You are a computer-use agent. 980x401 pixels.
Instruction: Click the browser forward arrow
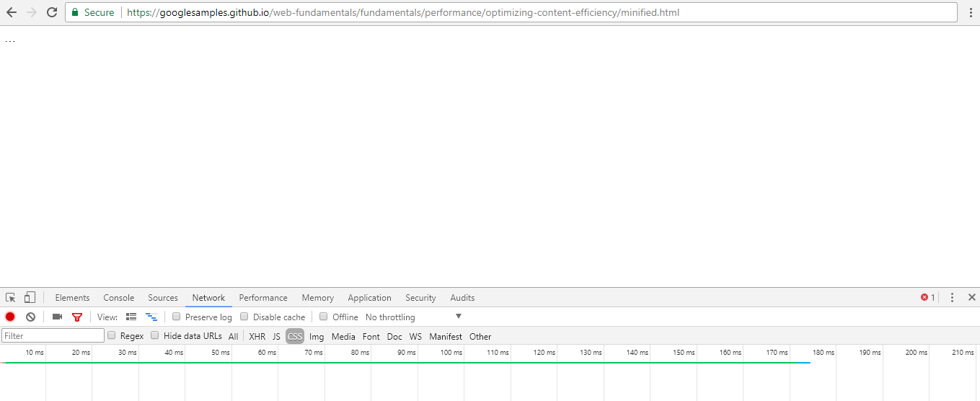[32, 12]
